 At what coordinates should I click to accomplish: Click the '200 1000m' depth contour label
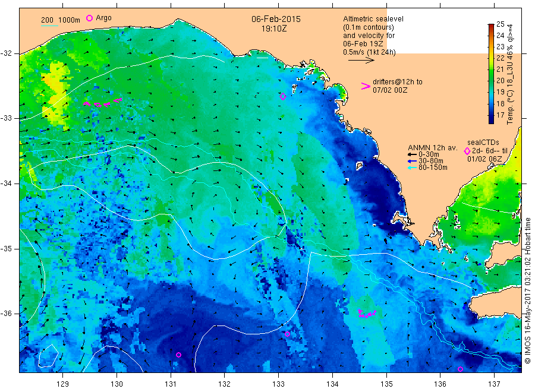[61, 20]
